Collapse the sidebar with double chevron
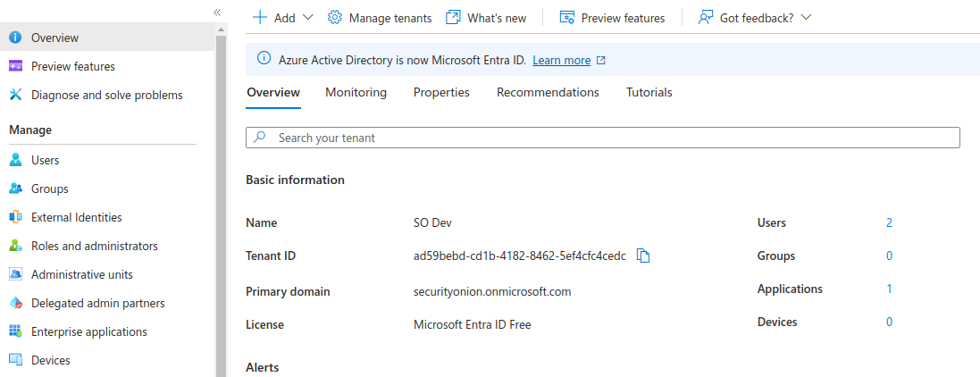 pos(217,12)
